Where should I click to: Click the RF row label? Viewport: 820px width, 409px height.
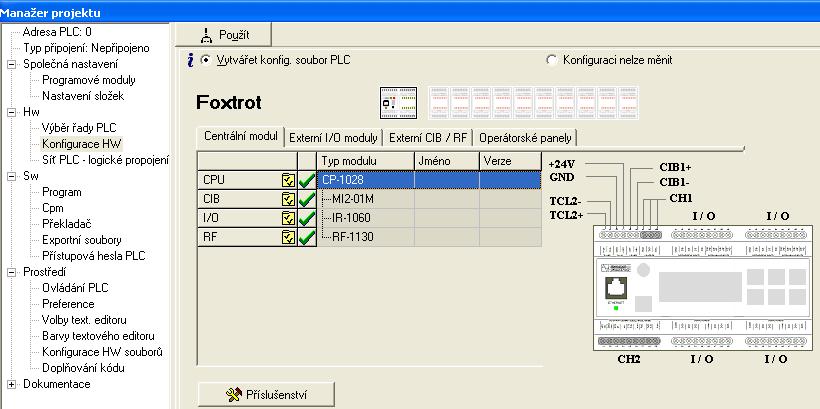210,237
